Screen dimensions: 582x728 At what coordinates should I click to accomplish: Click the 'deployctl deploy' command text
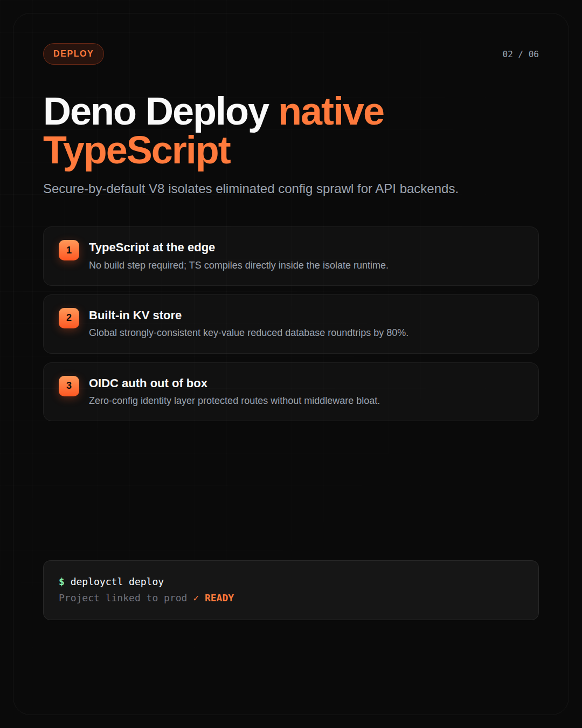(117, 582)
